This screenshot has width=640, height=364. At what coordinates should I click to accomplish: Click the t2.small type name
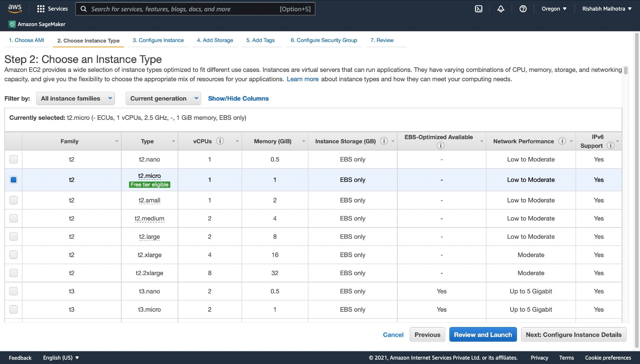pyautogui.click(x=149, y=200)
